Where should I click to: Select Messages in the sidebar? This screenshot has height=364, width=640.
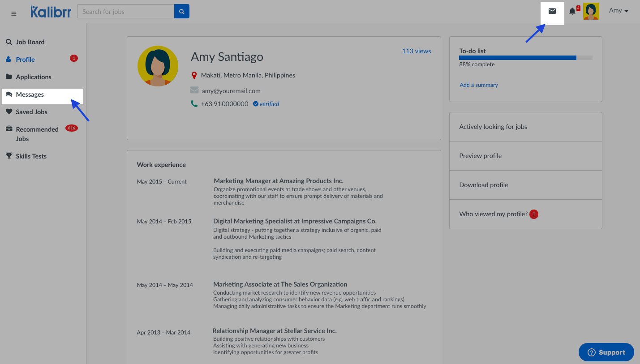coord(30,94)
